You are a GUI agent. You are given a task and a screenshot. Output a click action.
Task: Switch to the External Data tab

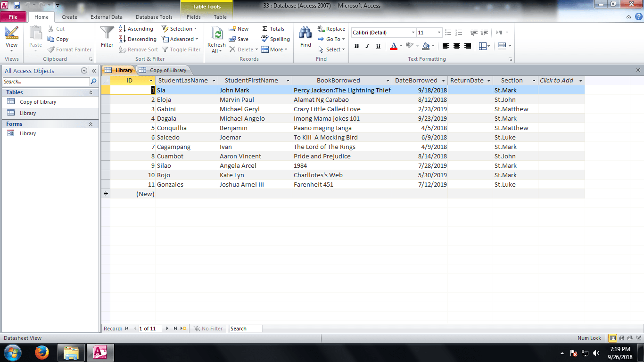pos(107,17)
